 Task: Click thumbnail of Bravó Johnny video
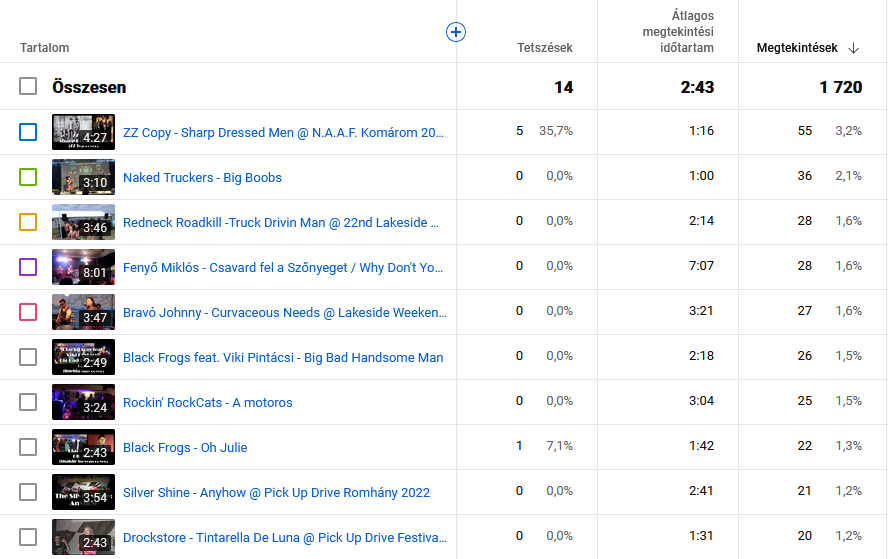point(83,312)
